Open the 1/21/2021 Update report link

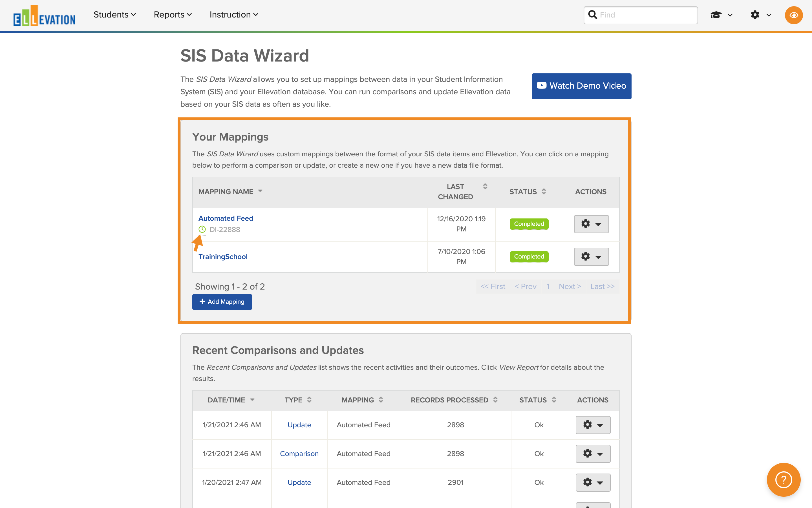tap(299, 425)
